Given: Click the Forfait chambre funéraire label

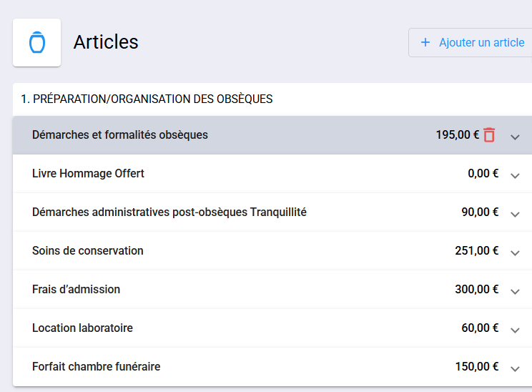Looking at the screenshot, I should tap(96, 366).
